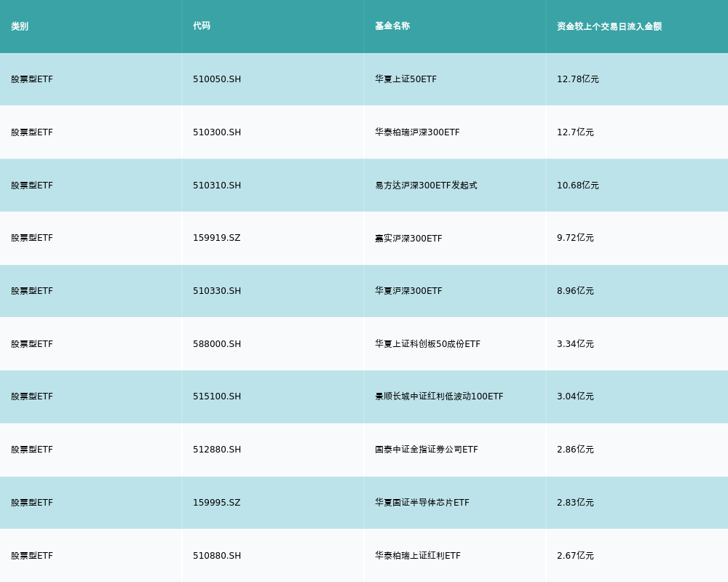Click the 资金较上个交易日流入金额 header
The width and height of the screenshot is (728, 582).
[609, 26]
